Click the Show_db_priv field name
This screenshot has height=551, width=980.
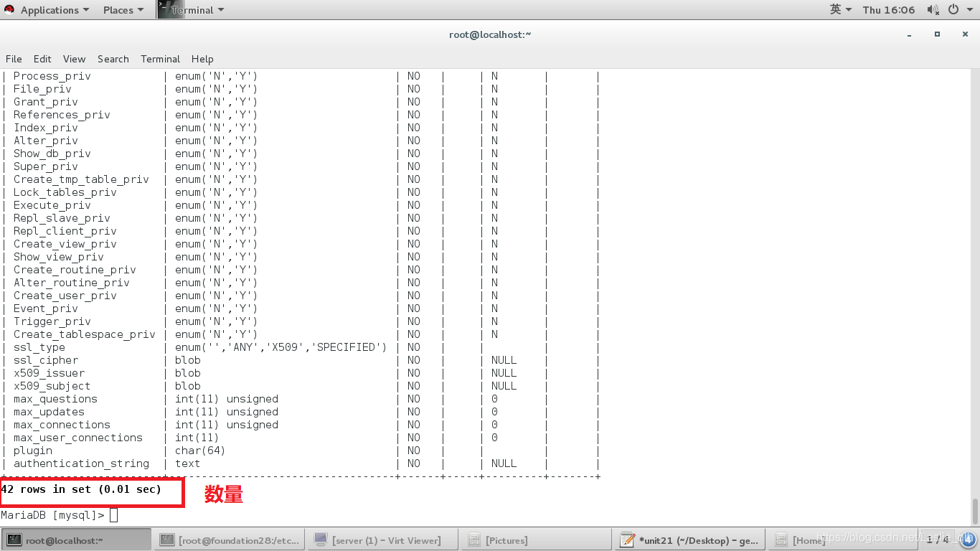click(x=52, y=154)
